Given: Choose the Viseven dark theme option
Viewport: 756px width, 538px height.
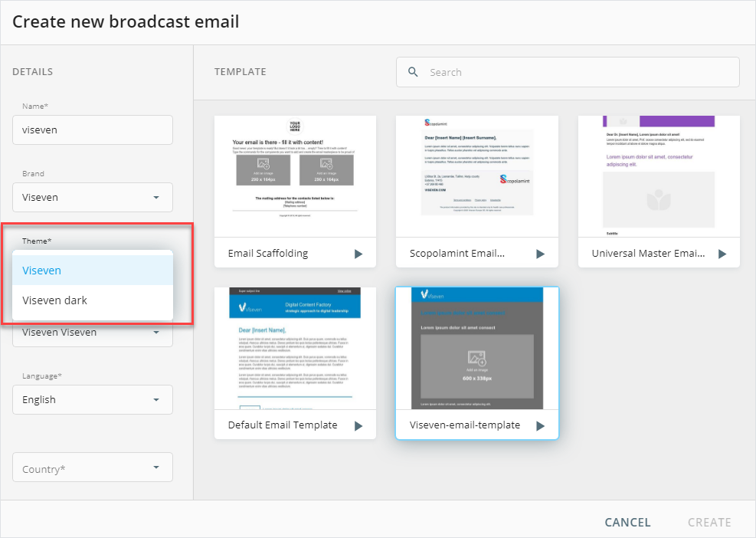Looking at the screenshot, I should pos(93,300).
